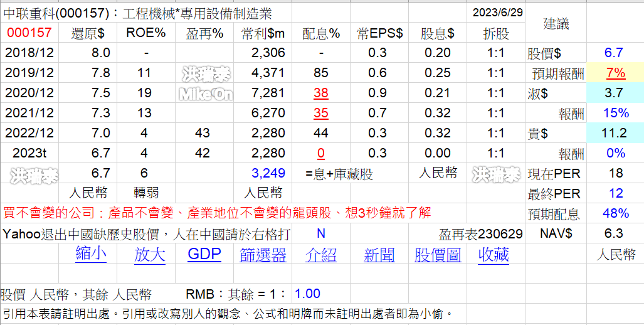Click the NAV$ value 6.3
This screenshot has height=325, width=644.
coord(614,233)
